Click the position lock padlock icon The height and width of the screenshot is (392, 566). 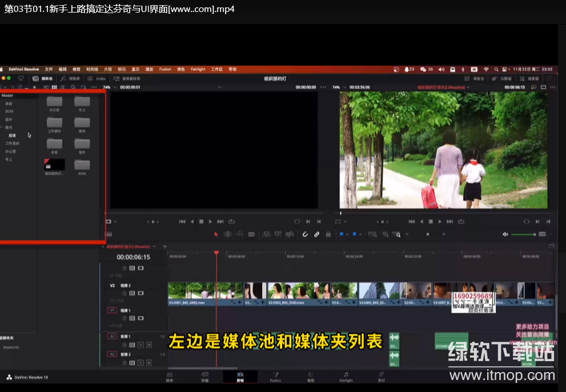coord(328,234)
